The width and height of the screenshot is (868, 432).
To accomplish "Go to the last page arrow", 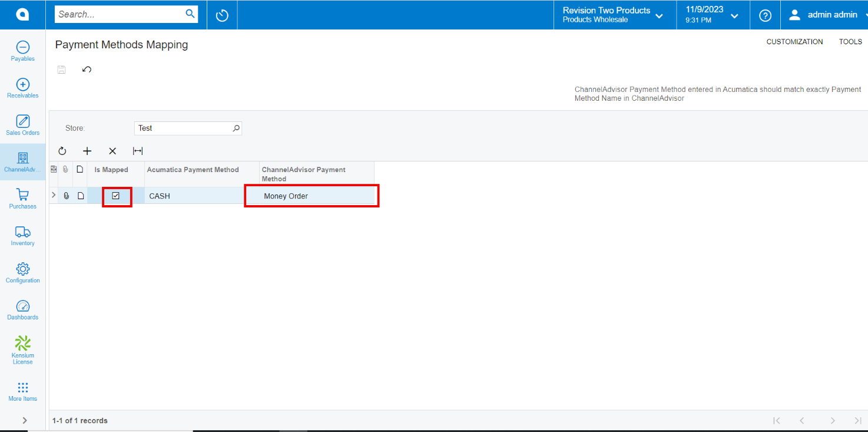I will 857,420.
